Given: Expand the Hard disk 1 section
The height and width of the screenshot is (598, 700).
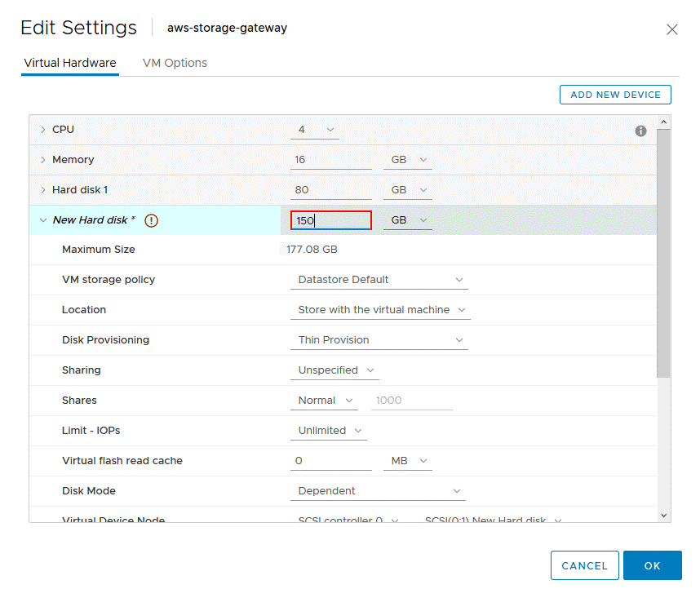Looking at the screenshot, I should [x=42, y=189].
